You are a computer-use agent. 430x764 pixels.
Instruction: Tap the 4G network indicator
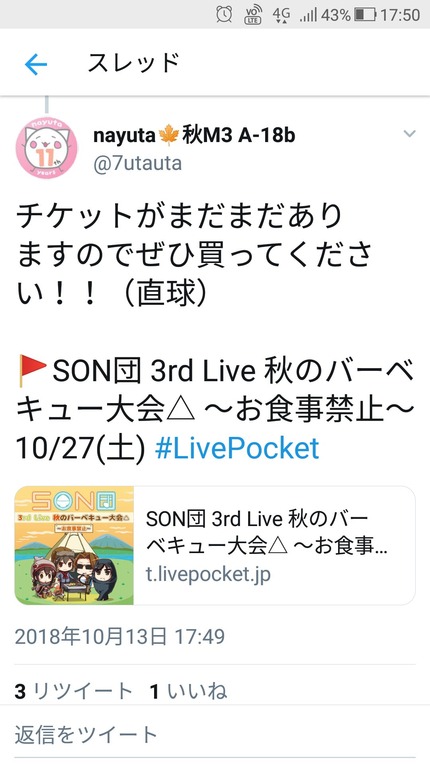pos(281,15)
